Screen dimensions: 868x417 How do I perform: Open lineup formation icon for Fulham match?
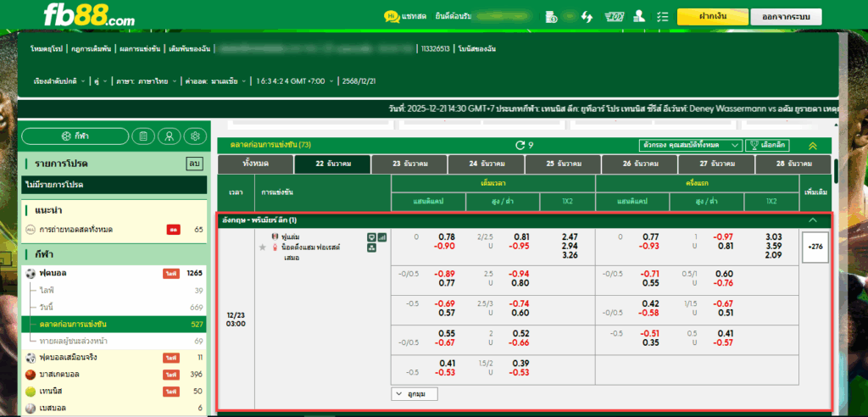click(x=372, y=247)
